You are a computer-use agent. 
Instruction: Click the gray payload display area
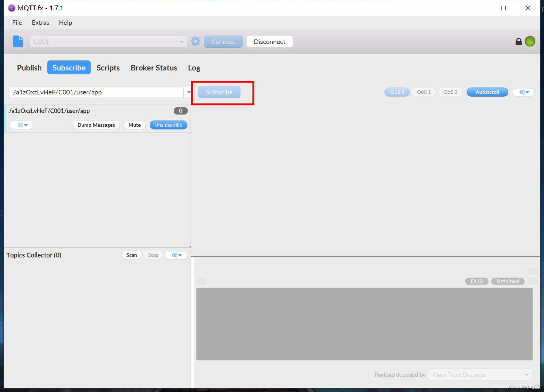(x=364, y=324)
